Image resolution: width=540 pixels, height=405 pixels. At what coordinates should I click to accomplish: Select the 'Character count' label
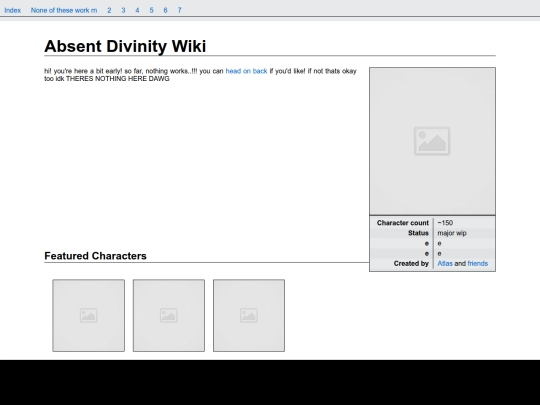coord(403,223)
